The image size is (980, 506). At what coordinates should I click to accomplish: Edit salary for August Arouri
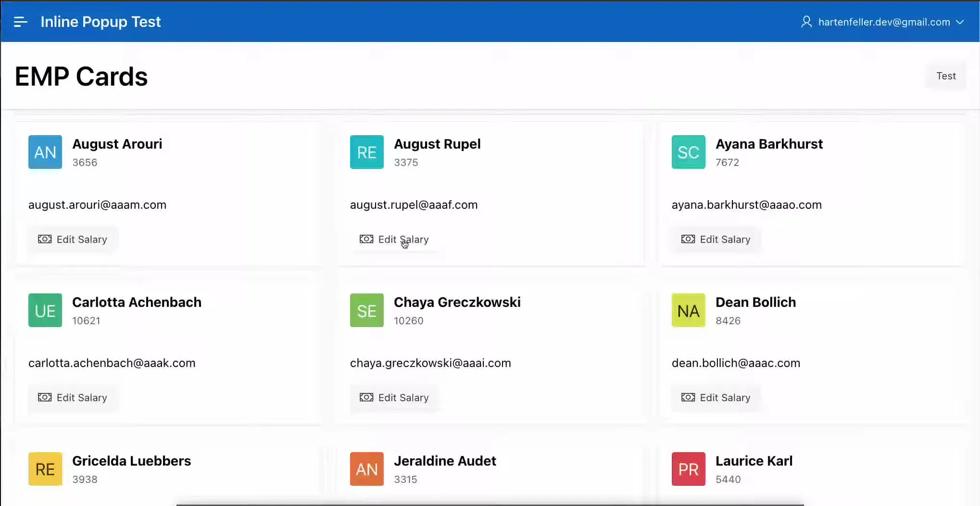point(73,239)
